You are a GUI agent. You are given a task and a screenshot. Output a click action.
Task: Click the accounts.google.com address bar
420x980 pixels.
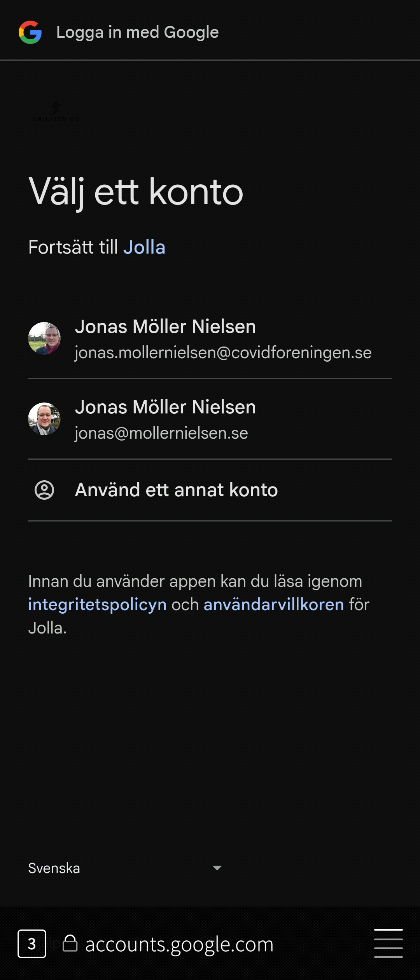(x=179, y=944)
